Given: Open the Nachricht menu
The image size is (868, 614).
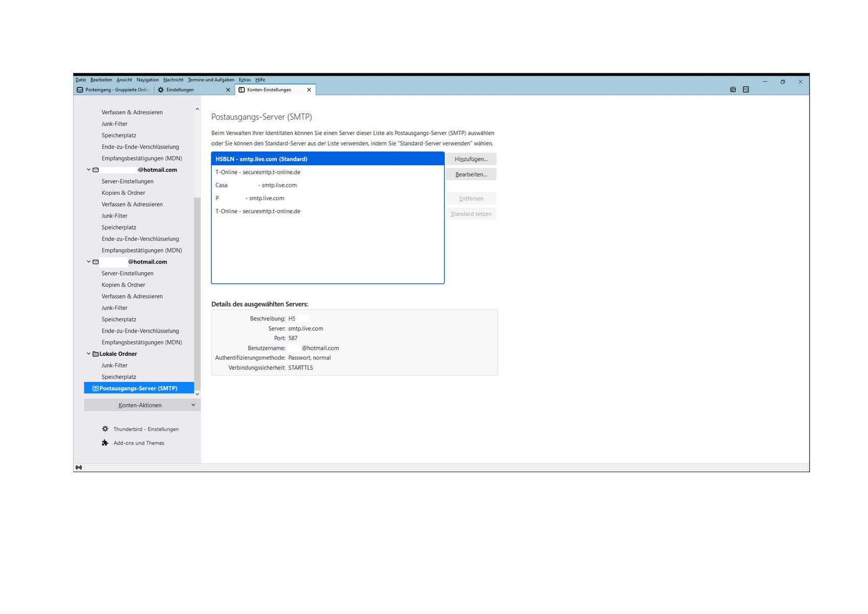Looking at the screenshot, I should (x=173, y=80).
